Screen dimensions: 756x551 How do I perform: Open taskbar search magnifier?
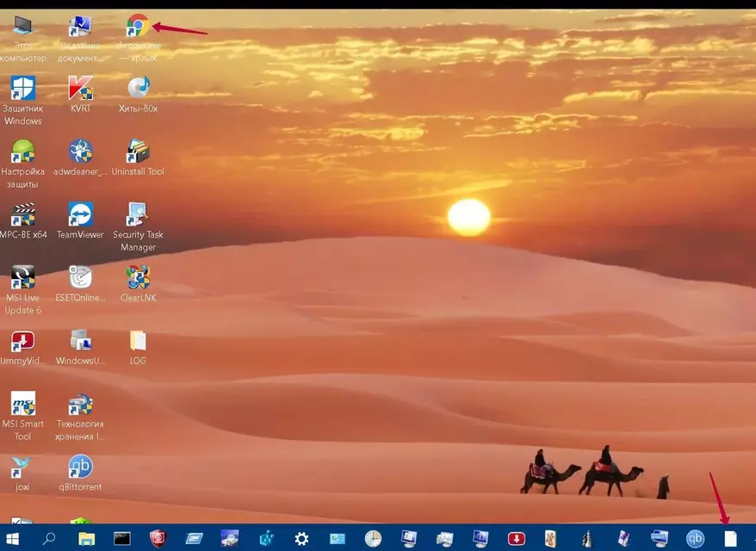49,538
